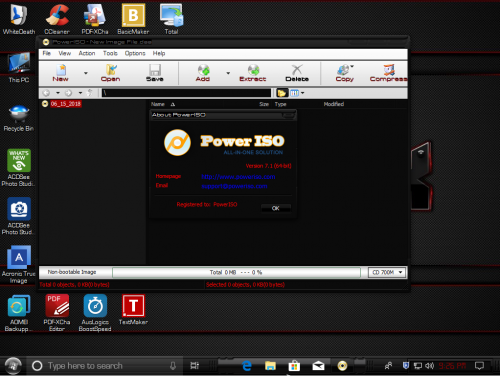Open the PDF-XChange Editor desktop icon
500x376 pixels.
pos(57,313)
